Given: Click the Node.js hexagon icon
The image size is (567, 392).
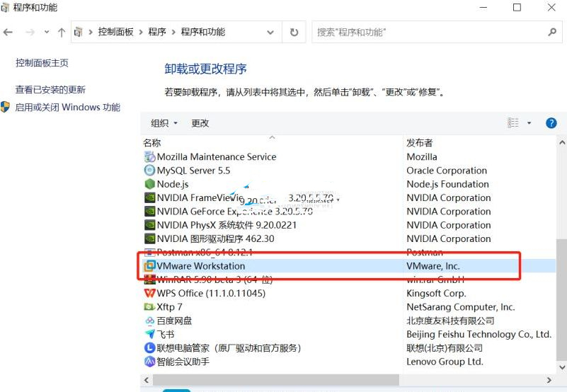Looking at the screenshot, I should tap(149, 184).
